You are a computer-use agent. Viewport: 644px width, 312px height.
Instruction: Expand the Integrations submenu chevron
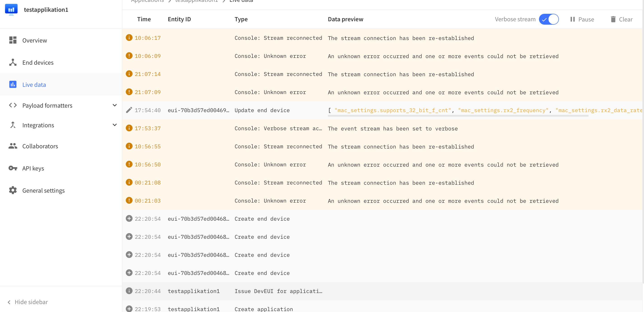click(x=114, y=125)
